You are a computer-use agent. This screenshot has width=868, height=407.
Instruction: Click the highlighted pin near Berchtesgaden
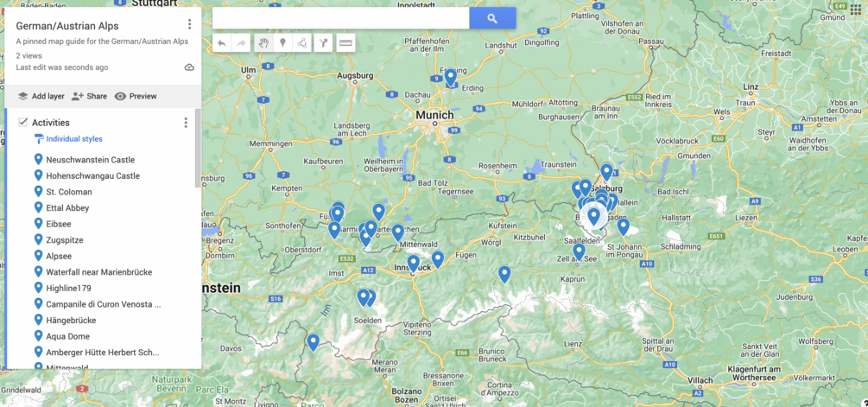point(594,215)
